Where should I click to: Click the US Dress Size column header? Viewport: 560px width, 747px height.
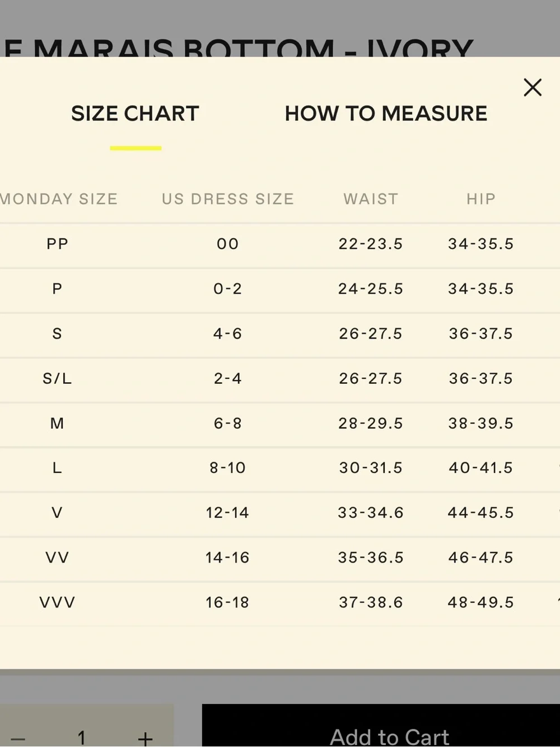tap(228, 199)
